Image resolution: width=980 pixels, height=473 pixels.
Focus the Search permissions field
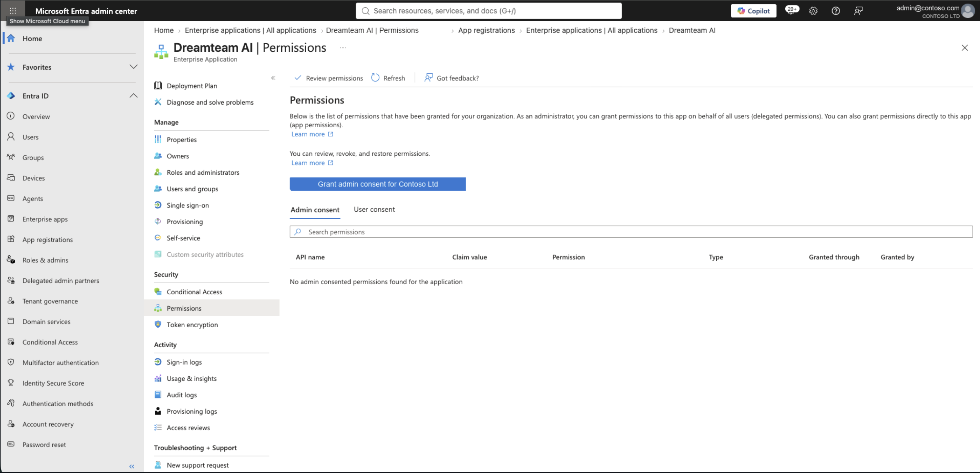(x=631, y=232)
